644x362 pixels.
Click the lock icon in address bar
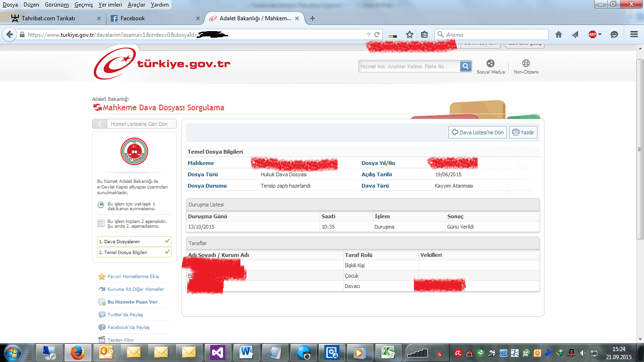pyautogui.click(x=22, y=34)
